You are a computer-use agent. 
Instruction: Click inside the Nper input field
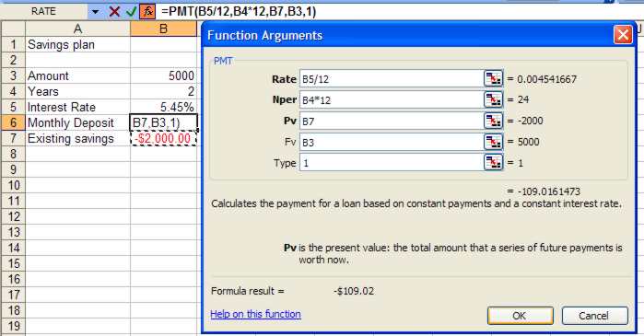[392, 99]
